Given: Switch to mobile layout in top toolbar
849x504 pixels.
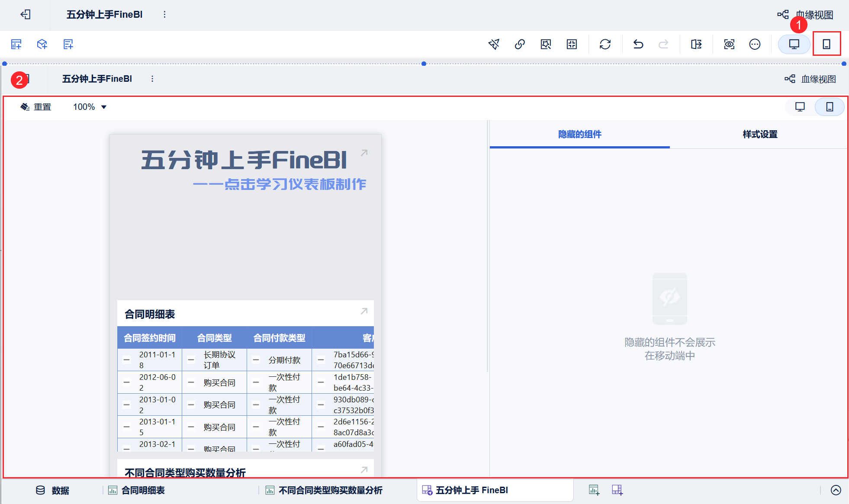Looking at the screenshot, I should (x=826, y=44).
